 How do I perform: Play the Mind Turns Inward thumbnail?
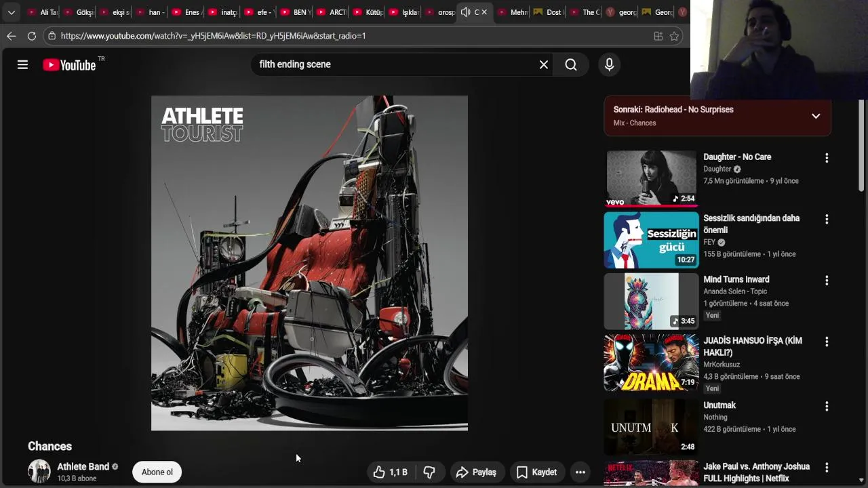click(651, 301)
